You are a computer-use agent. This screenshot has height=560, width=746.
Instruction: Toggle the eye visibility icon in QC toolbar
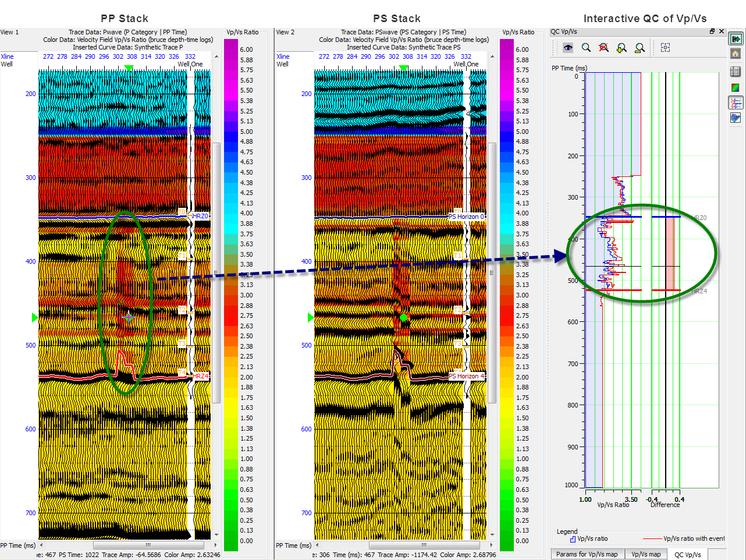coord(567,48)
